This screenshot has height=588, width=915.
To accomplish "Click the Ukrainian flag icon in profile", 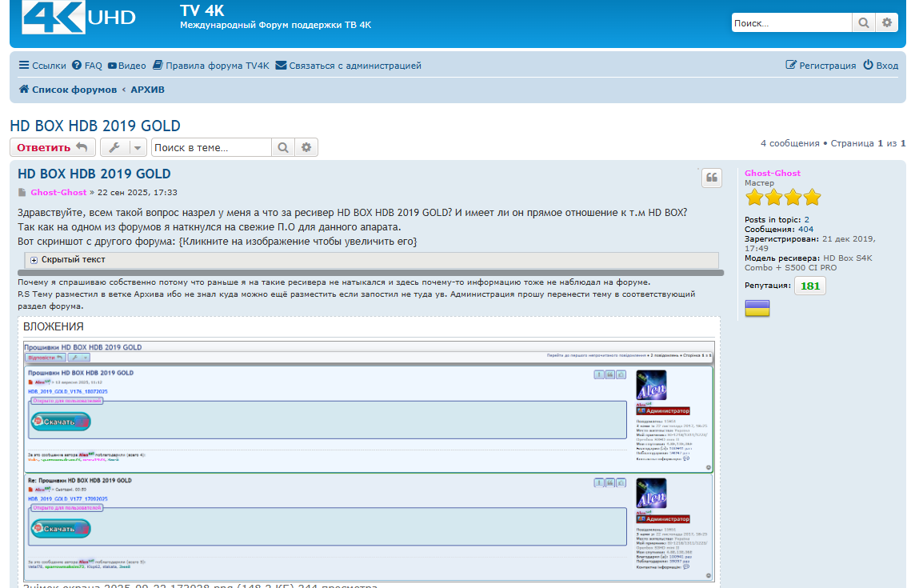I will coord(757,309).
